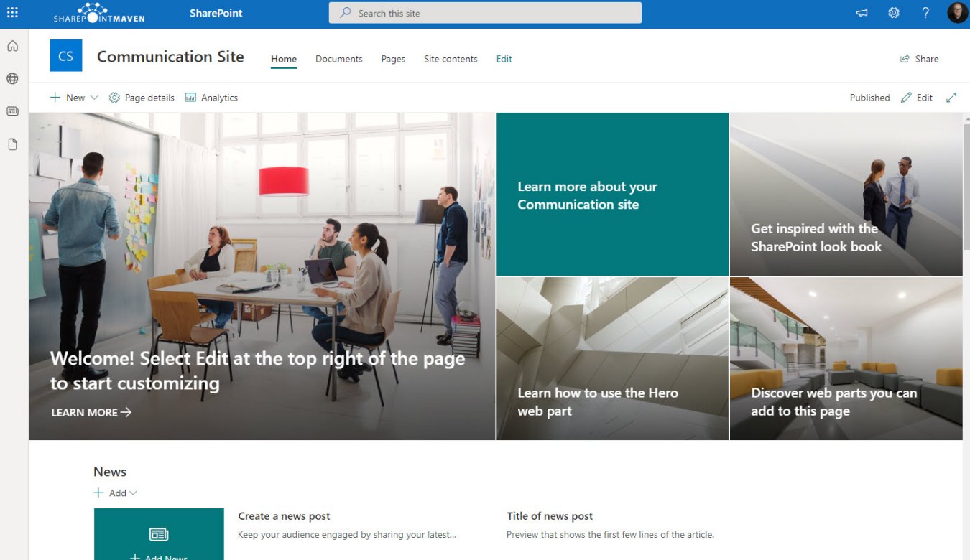Open Learn more about your Communication site tile

click(x=612, y=195)
